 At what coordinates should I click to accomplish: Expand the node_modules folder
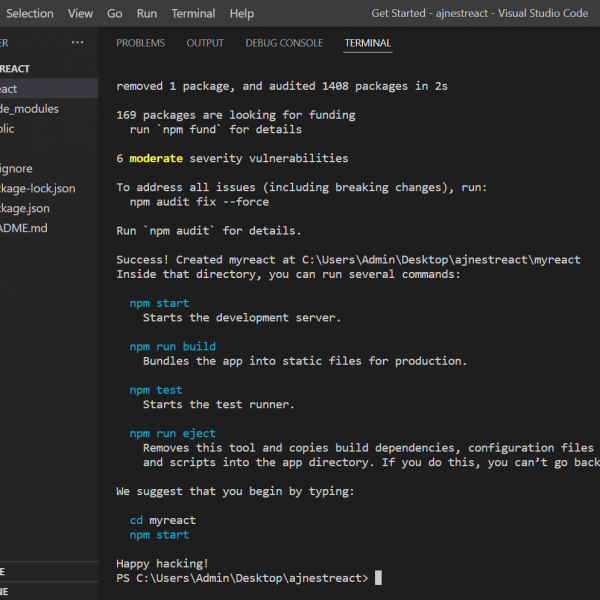pos(30,109)
